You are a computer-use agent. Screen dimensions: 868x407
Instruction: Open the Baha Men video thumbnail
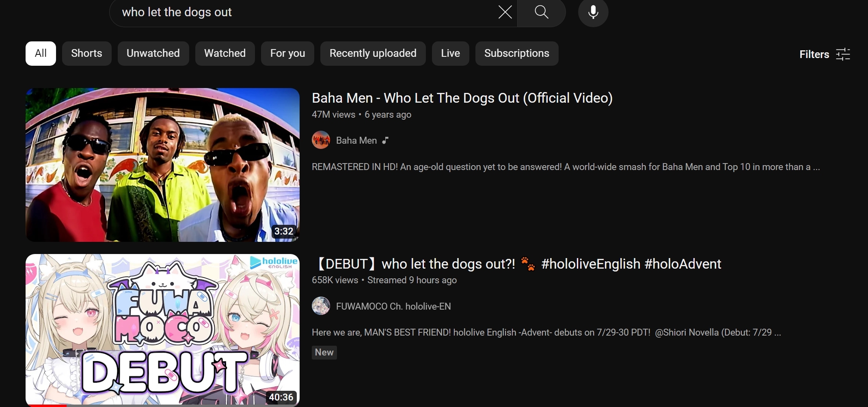(162, 165)
